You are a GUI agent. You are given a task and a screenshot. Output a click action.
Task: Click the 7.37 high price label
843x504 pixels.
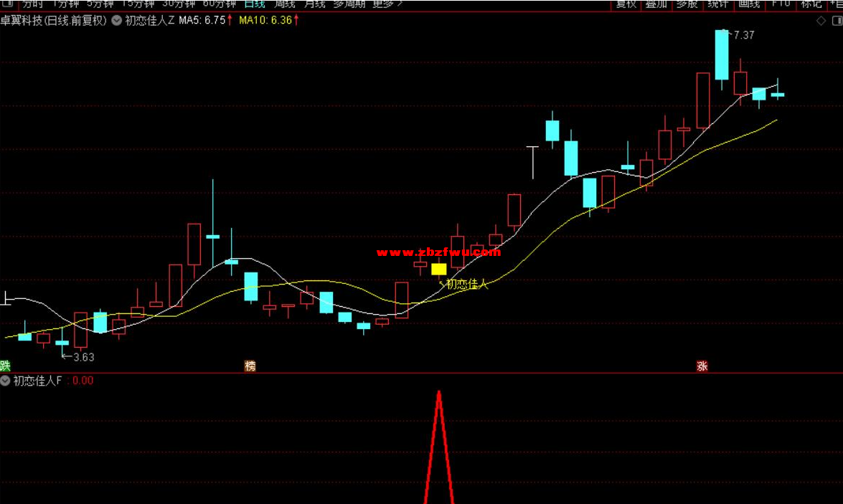point(744,35)
